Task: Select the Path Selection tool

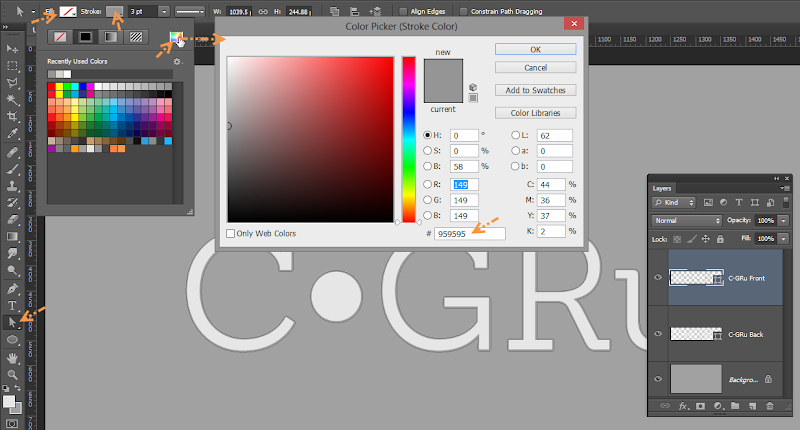Action: (12, 322)
